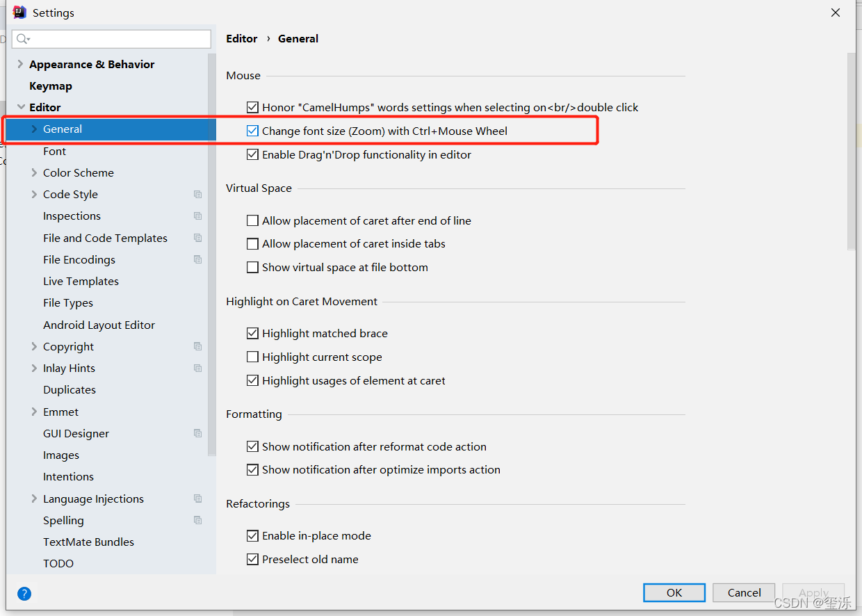Screen dimensions: 862x616
Task: Click the project-level icon next to Copyright
Action: click(x=198, y=346)
